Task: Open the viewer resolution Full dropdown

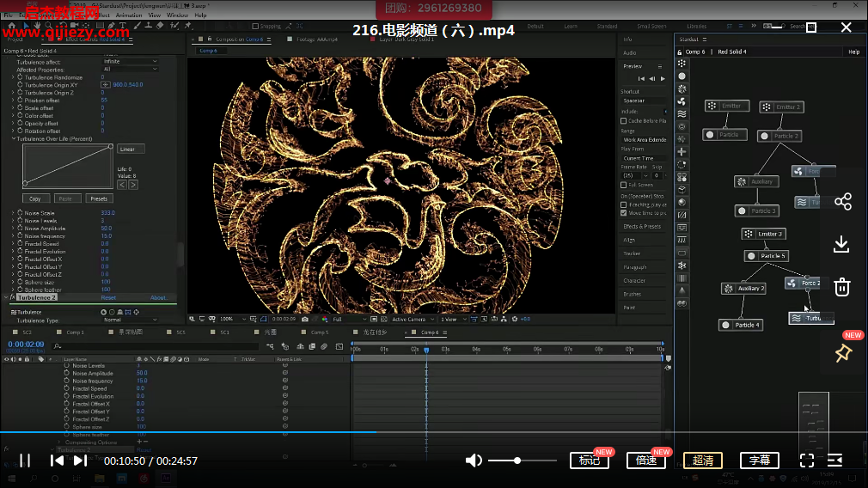Action: tap(350, 320)
